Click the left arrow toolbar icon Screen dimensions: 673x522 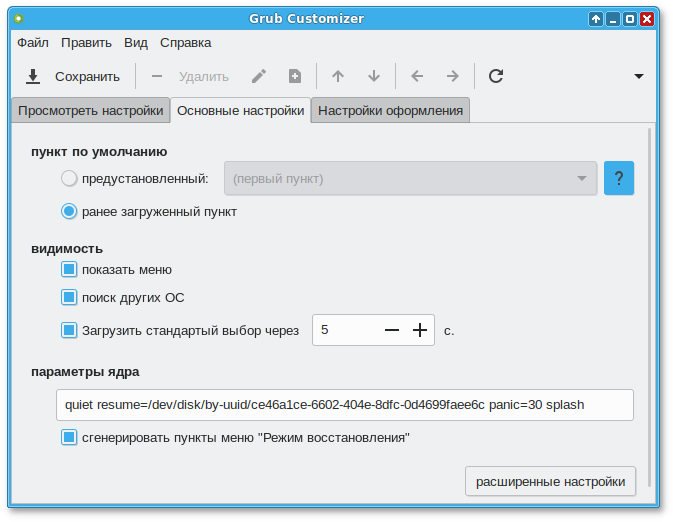(417, 76)
